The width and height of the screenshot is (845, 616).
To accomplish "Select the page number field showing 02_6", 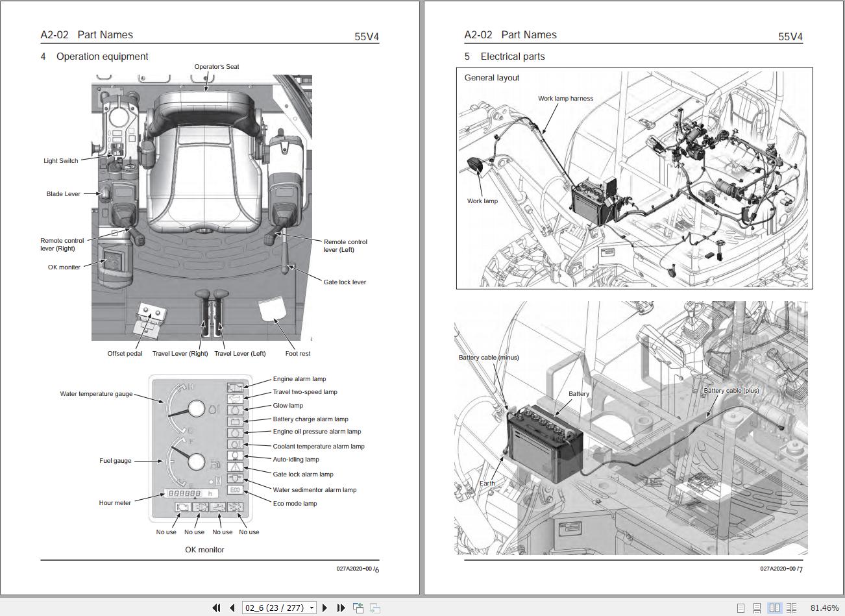I will click(x=273, y=608).
